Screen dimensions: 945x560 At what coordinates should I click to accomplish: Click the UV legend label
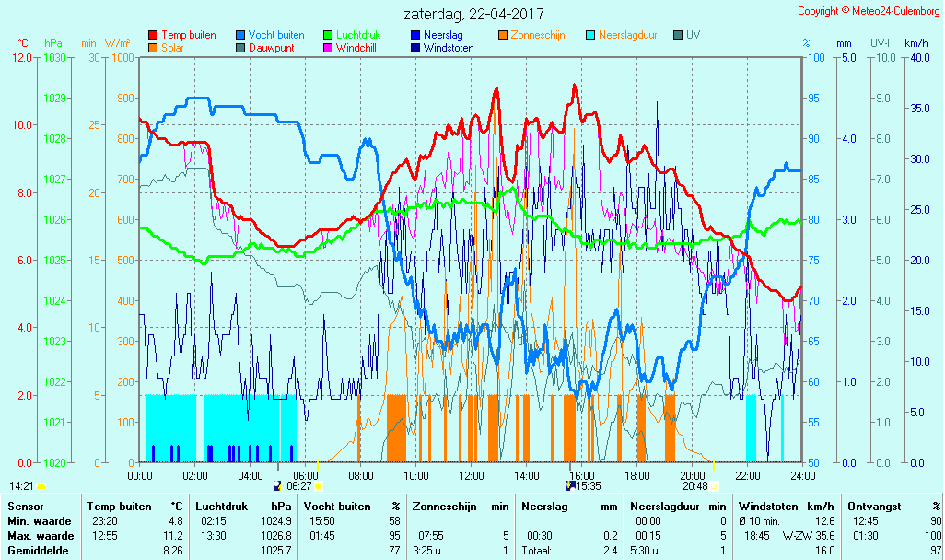pyautogui.click(x=693, y=35)
